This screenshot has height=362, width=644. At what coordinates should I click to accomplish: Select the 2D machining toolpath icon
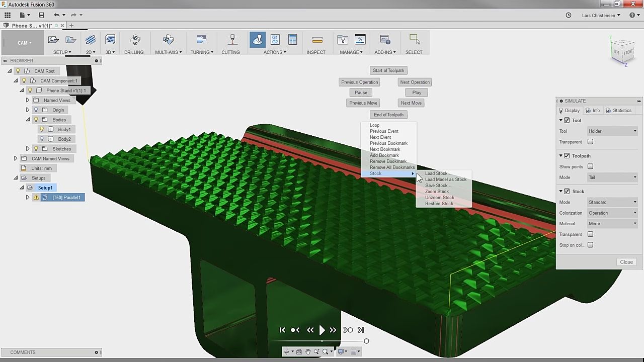point(91,40)
